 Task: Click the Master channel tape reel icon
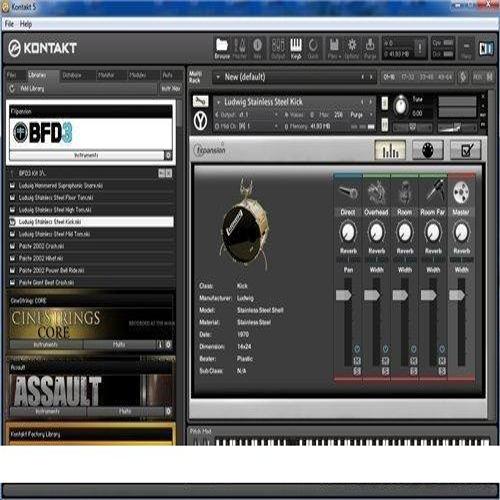point(461,192)
